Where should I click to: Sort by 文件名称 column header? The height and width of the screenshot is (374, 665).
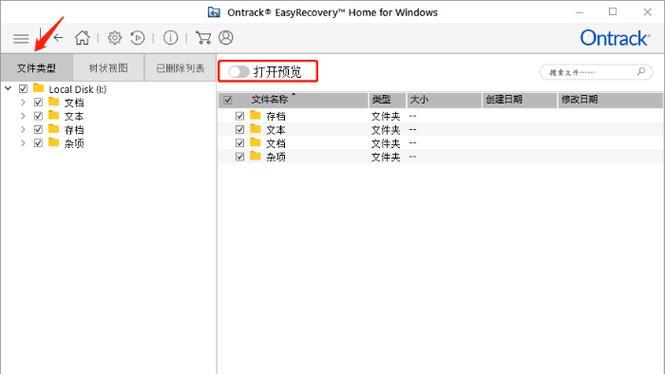pos(293,100)
